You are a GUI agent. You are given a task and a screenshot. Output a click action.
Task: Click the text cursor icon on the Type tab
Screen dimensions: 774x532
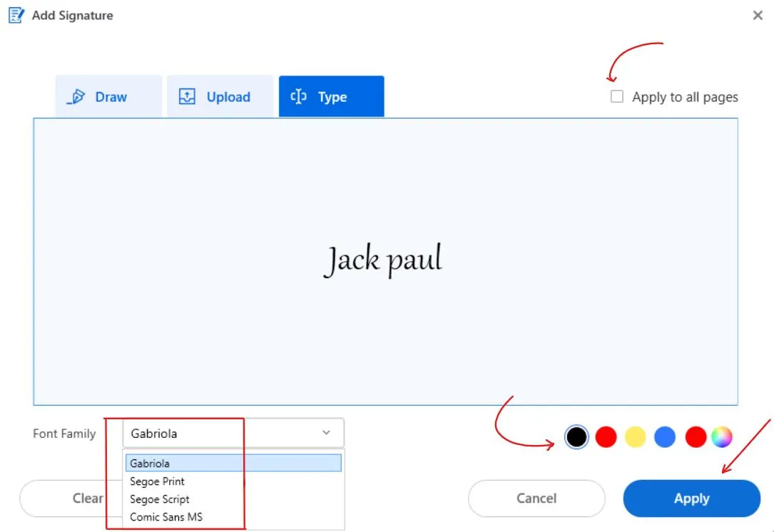coord(299,97)
